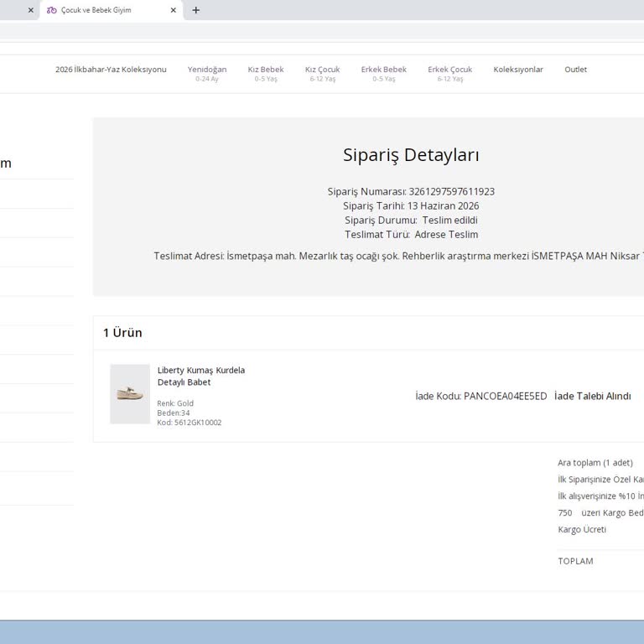Viewport: 644px width, 644px height.
Task: Click the Adrese Teslim delivery type
Action: tap(446, 235)
